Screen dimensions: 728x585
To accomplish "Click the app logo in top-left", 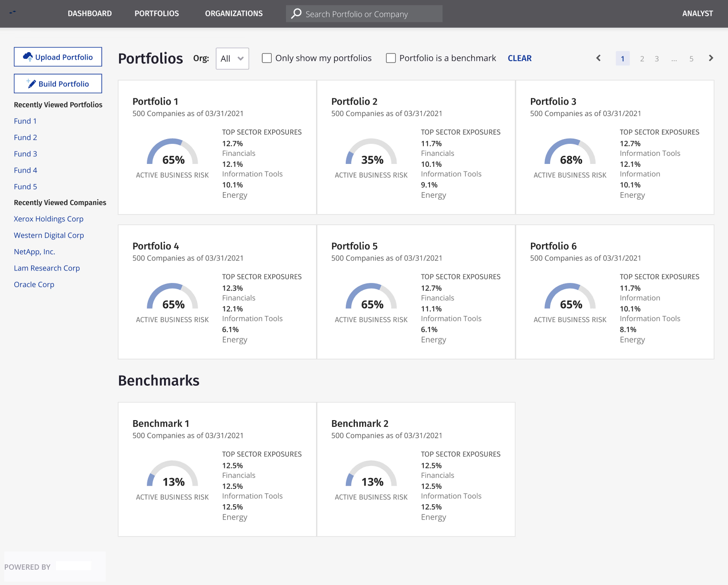I will 13,12.
